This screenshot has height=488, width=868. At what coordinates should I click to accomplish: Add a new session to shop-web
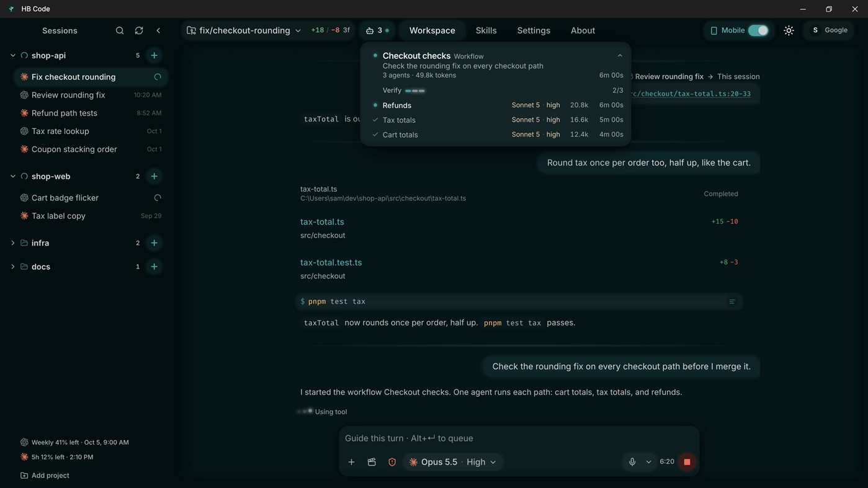click(154, 176)
